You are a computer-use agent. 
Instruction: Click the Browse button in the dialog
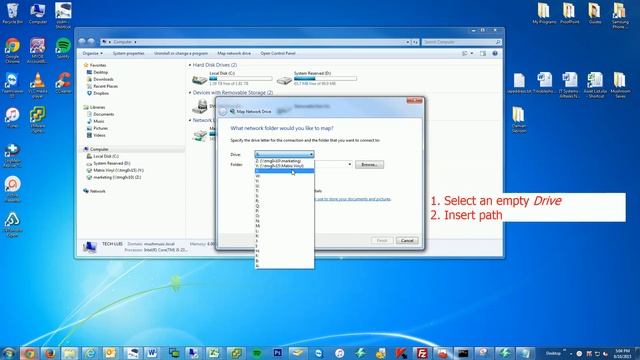pyautogui.click(x=369, y=164)
